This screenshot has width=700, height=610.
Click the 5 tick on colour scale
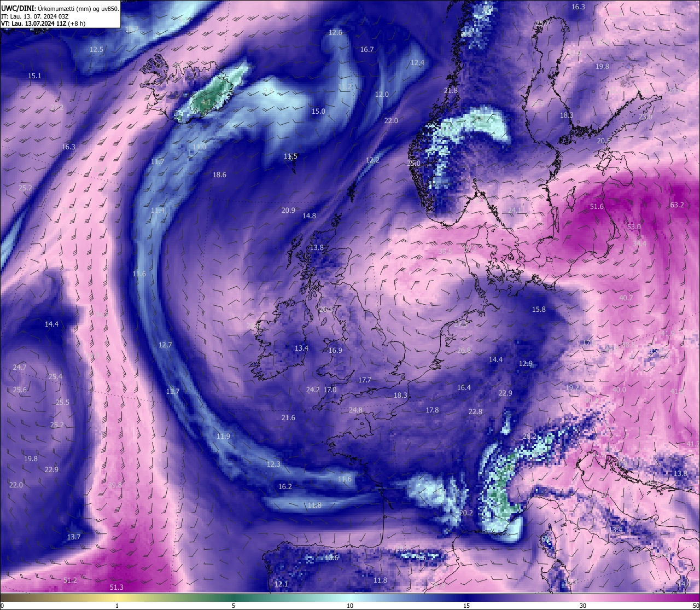[x=234, y=606]
